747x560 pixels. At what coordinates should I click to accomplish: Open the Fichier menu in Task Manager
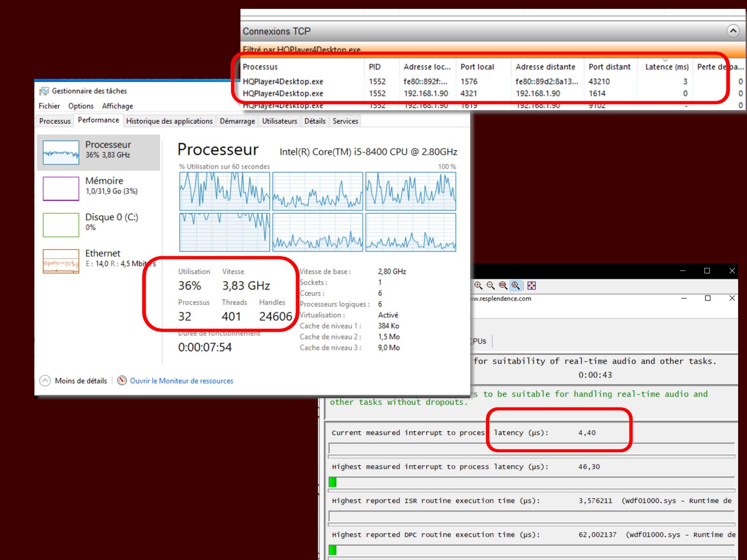coord(49,106)
